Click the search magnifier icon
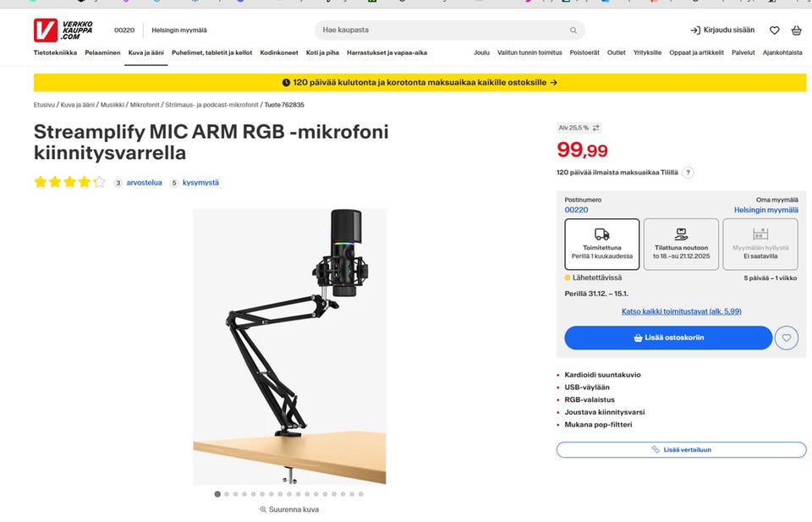 (573, 30)
